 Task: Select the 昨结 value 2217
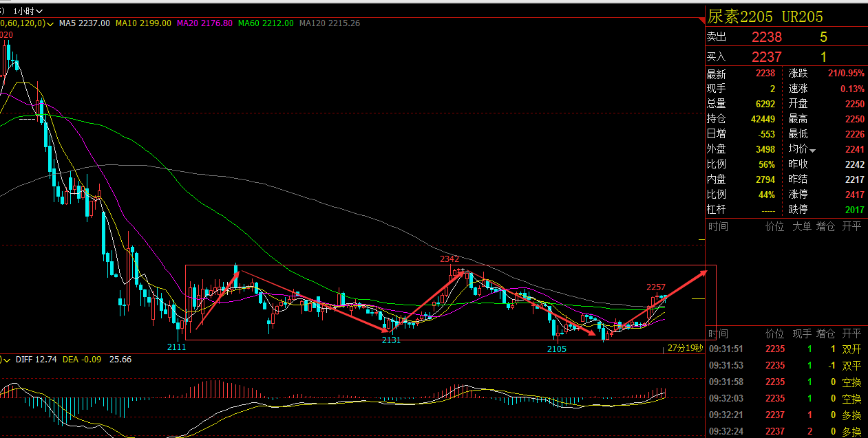(855, 179)
